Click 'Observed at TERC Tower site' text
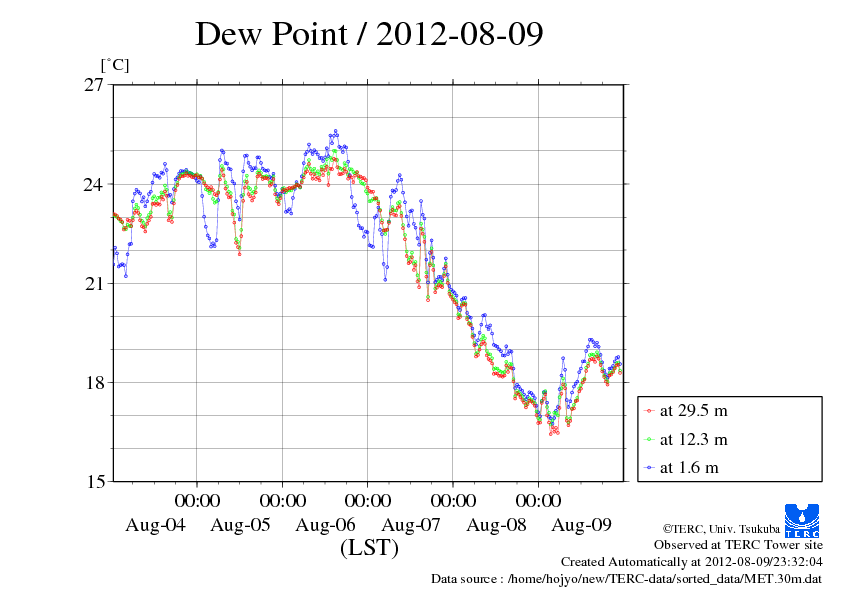842x595 pixels. [x=738, y=545]
